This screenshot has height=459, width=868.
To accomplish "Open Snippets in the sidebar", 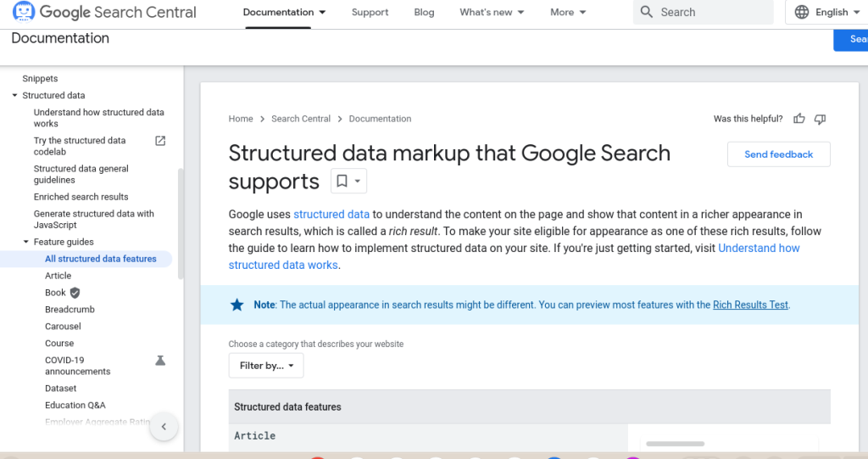I will (40, 79).
